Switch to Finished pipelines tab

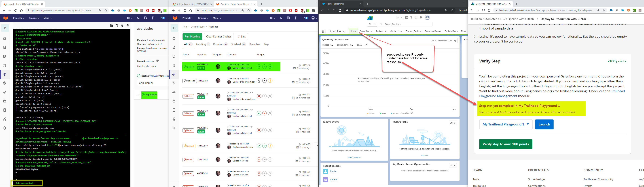pos(238,44)
